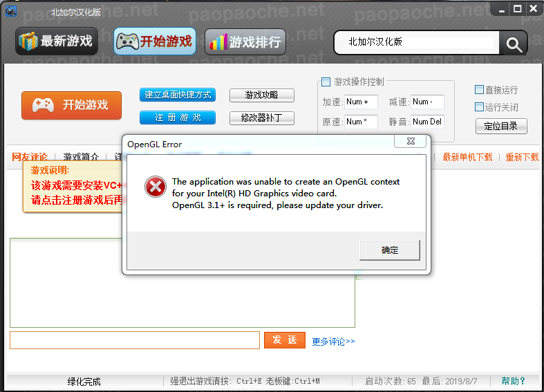Select the 游戏简介 tab
This screenshot has height=392, width=544.
[81, 157]
